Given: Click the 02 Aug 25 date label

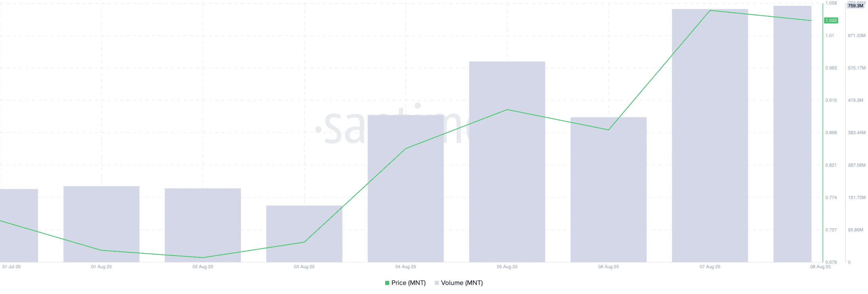Looking at the screenshot, I should (203, 267).
